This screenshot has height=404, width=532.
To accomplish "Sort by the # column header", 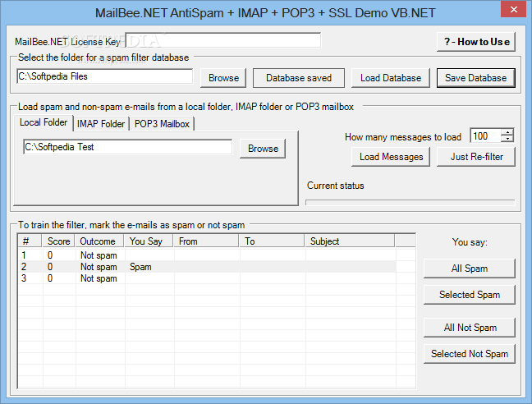I will 30,241.
